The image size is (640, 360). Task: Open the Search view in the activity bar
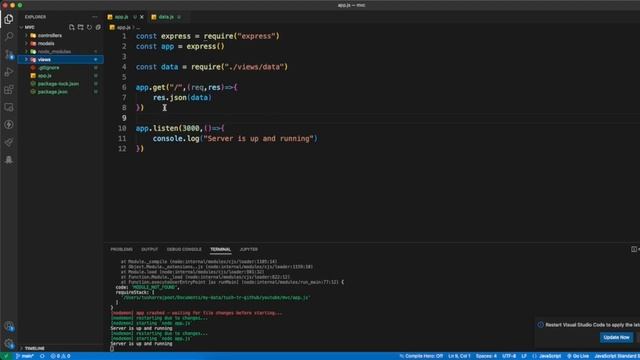pos(9,36)
